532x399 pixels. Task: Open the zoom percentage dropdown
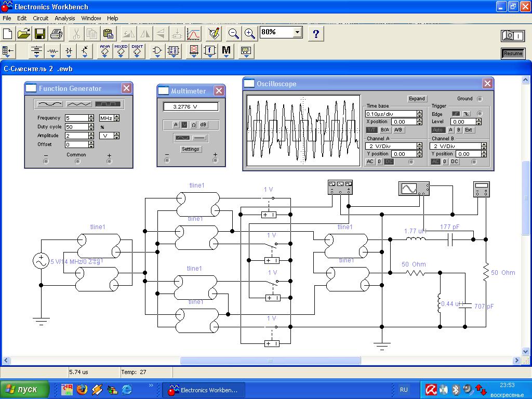point(297,32)
